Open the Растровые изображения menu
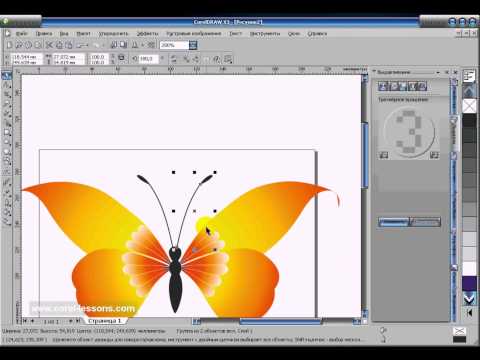This screenshot has width=480, height=360. pyautogui.click(x=194, y=34)
